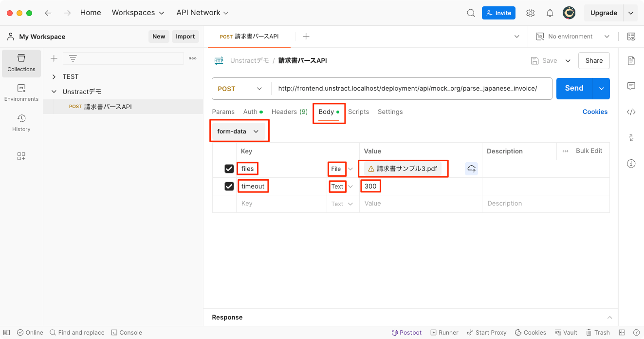Open the code snippet icon
This screenshot has height=339, width=644.
[x=631, y=112]
